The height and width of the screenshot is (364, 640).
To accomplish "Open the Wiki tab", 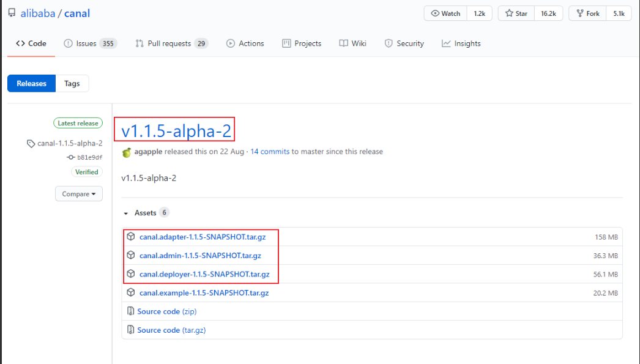I will click(x=352, y=43).
